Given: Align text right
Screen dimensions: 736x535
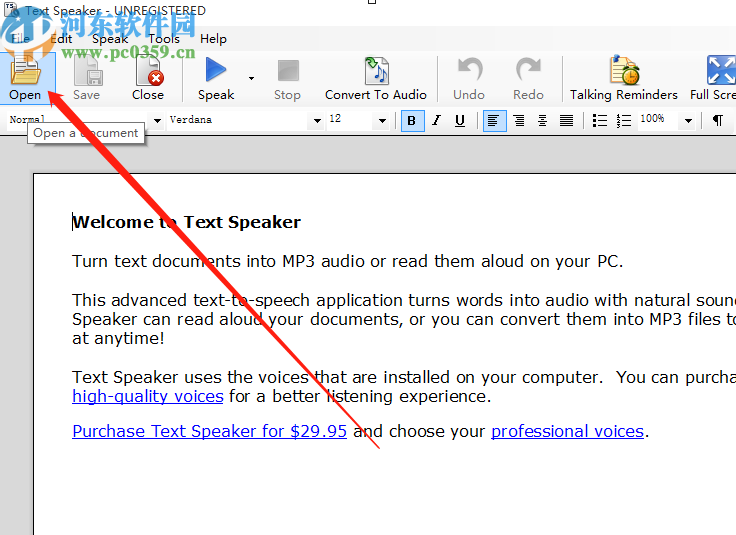Looking at the screenshot, I should pyautogui.click(x=519, y=121).
